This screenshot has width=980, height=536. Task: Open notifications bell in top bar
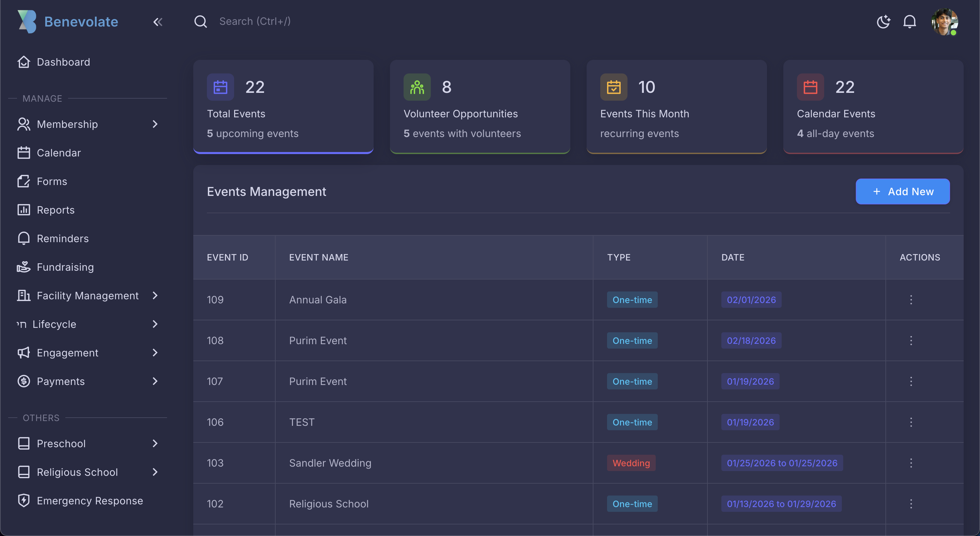point(909,22)
